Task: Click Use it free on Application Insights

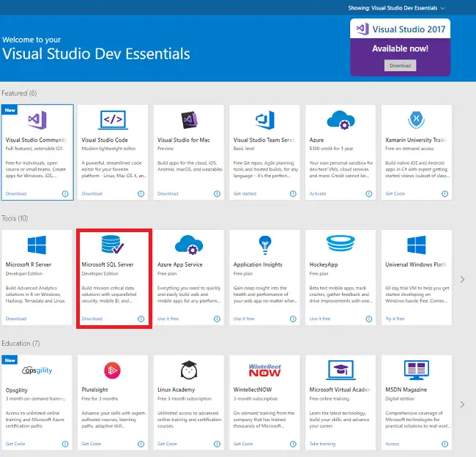Action: (x=244, y=319)
